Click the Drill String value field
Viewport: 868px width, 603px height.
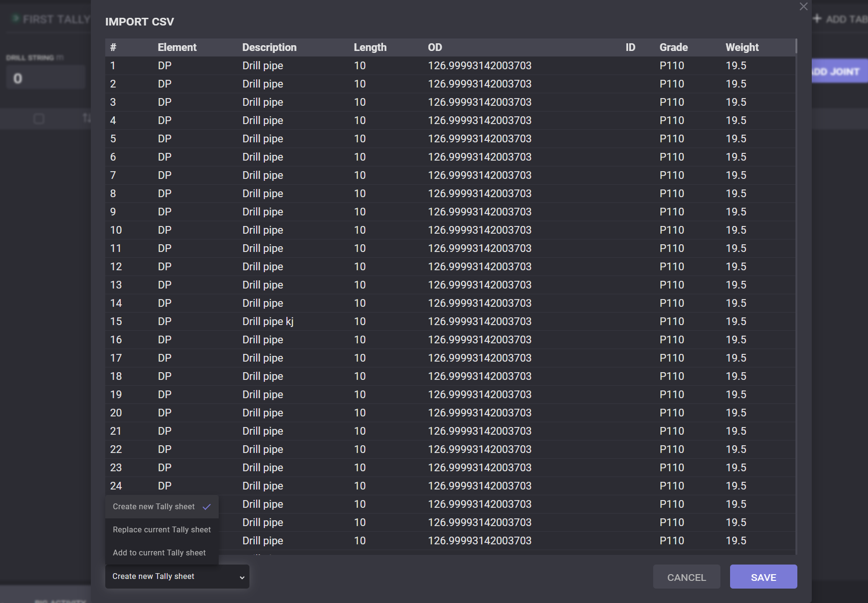(x=46, y=78)
